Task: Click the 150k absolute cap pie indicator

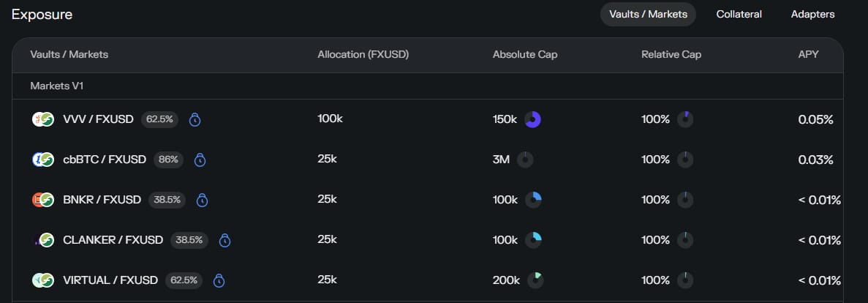Action: (533, 119)
